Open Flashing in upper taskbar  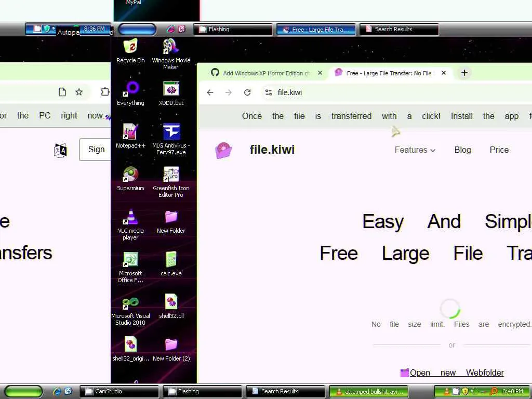233,29
